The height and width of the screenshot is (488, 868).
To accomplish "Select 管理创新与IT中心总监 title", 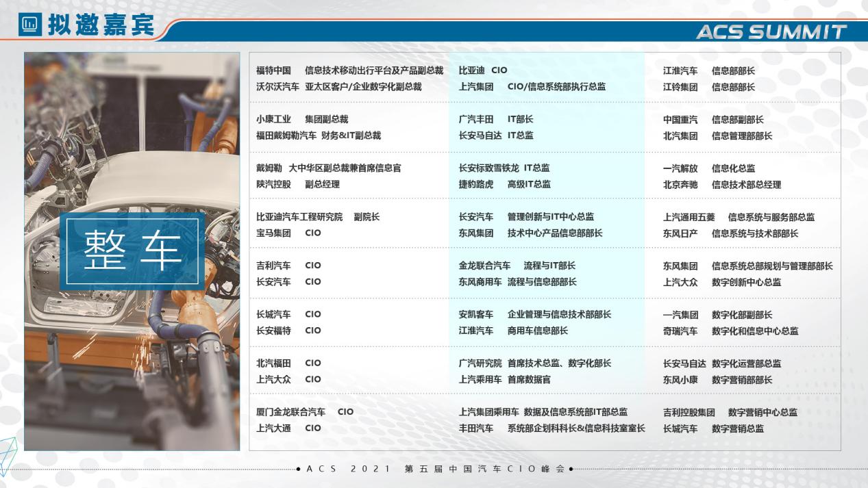I will (x=551, y=217).
